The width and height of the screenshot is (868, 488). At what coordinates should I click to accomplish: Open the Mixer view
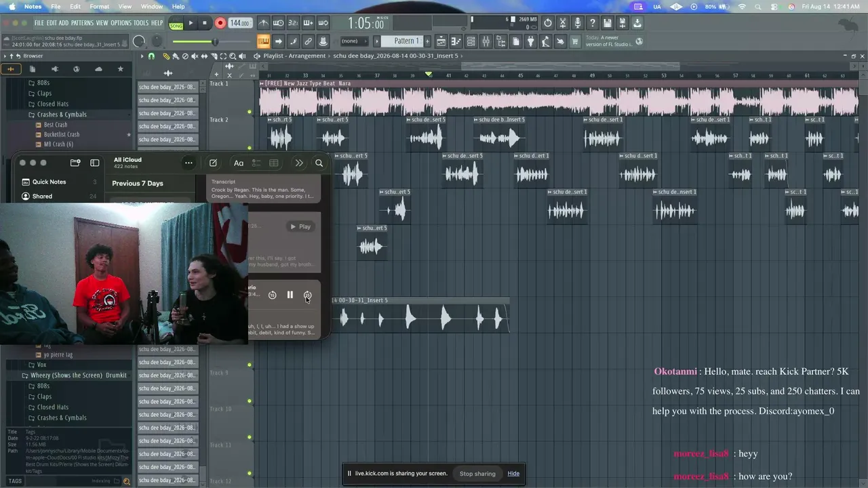(486, 41)
